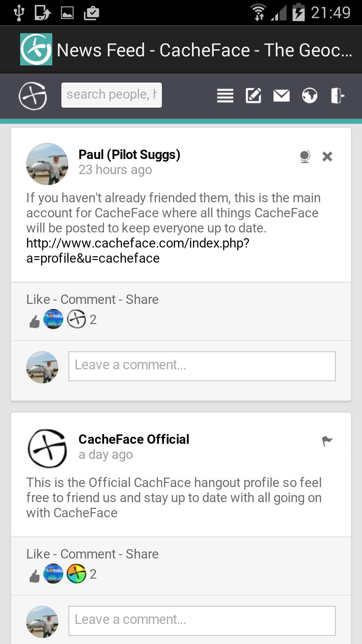Open Paul (Pilot Suggs) profile name
362x644 pixels.
pos(129,155)
